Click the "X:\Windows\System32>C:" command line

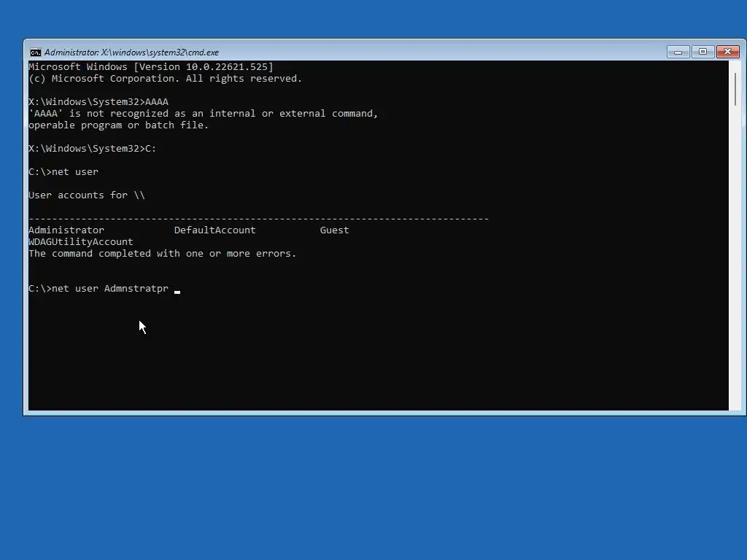[x=93, y=149]
